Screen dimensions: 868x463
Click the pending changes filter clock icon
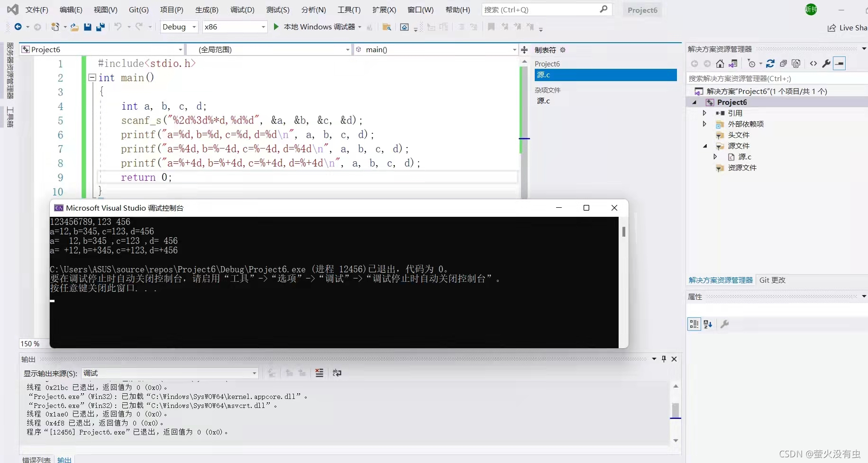coord(752,64)
